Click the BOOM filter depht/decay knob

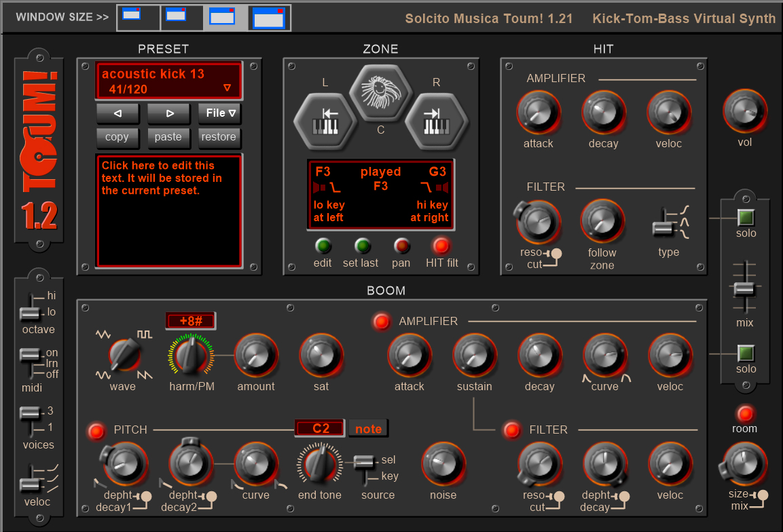tap(604, 463)
